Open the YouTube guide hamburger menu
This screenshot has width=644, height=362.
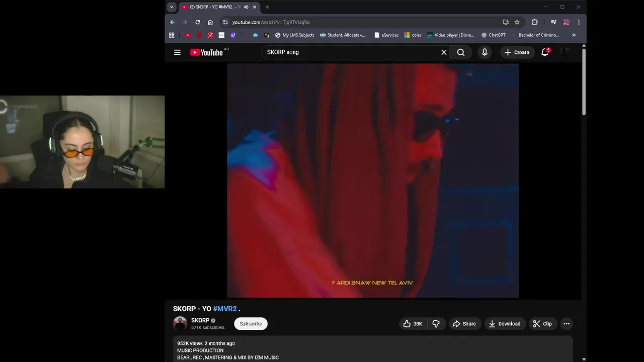[x=177, y=52]
